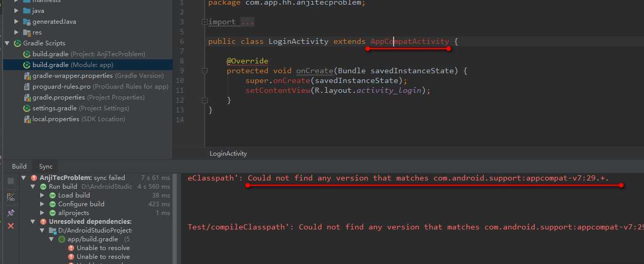Image resolution: width=644 pixels, height=264 pixels.
Task: Click the generatedJava folder icon
Action: 27,22
